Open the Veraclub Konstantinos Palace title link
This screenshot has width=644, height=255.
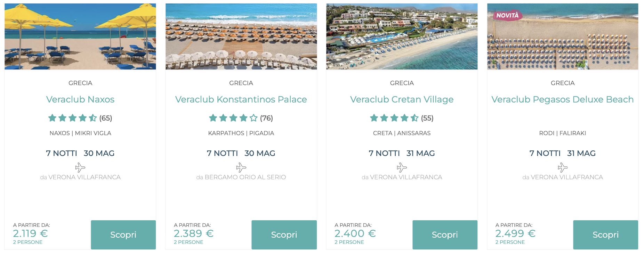coord(241,99)
